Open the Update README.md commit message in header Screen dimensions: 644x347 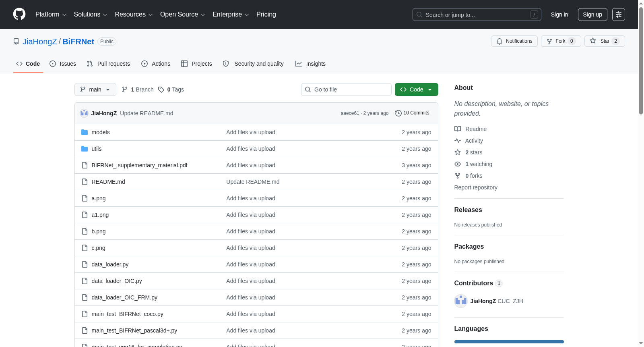(147, 113)
